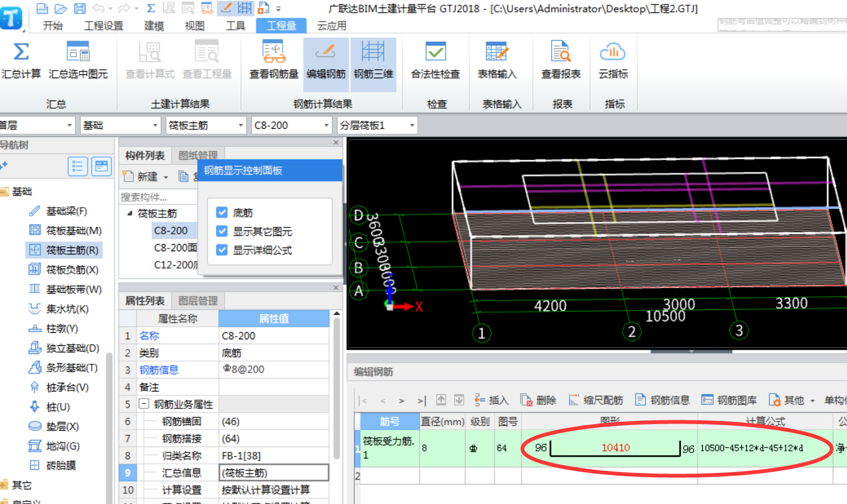
Task: Click the redo arrow icon
Action: click(x=124, y=8)
